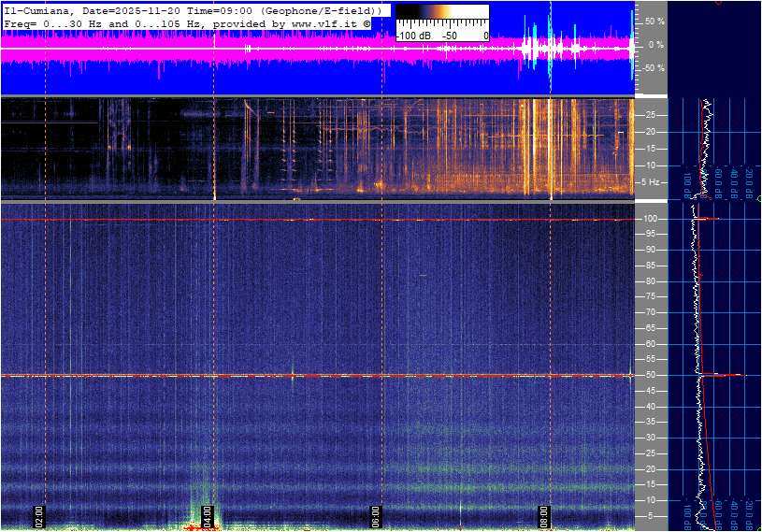Click the dB color scale gradient bar
The width and height of the screenshot is (762, 532).
[x=441, y=16]
